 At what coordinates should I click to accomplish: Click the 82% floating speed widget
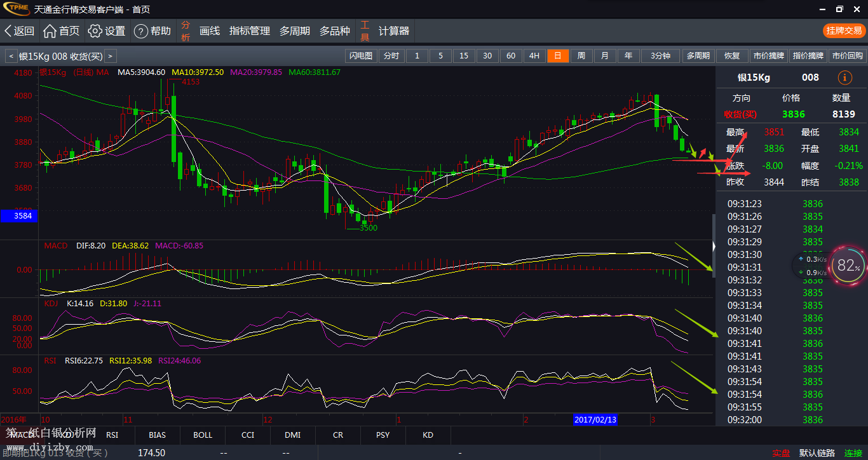point(848,265)
